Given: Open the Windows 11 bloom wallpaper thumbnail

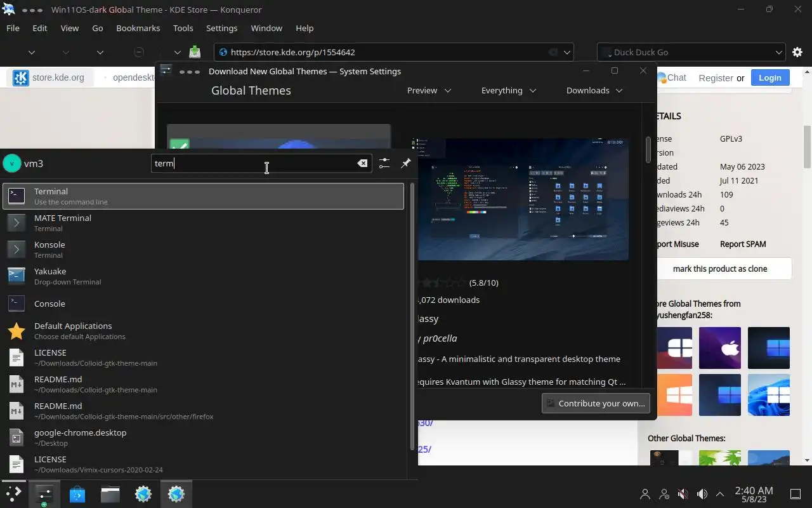Looking at the screenshot, I should click(x=769, y=395).
